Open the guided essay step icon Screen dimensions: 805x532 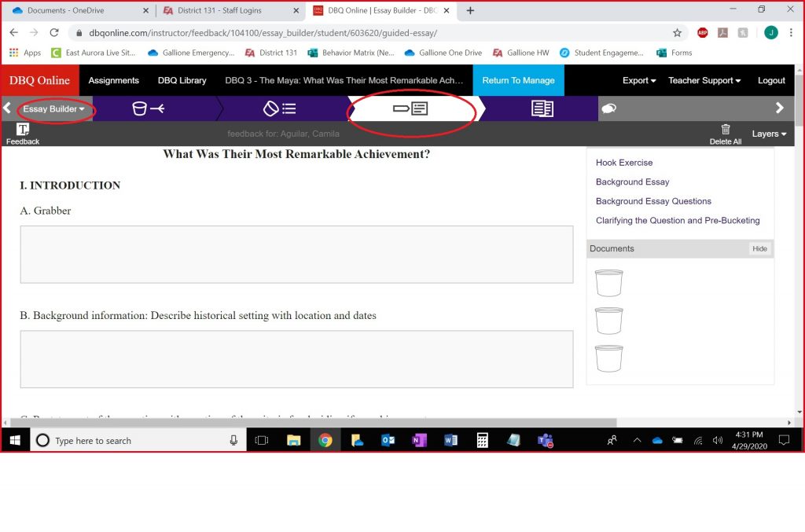[x=410, y=109]
